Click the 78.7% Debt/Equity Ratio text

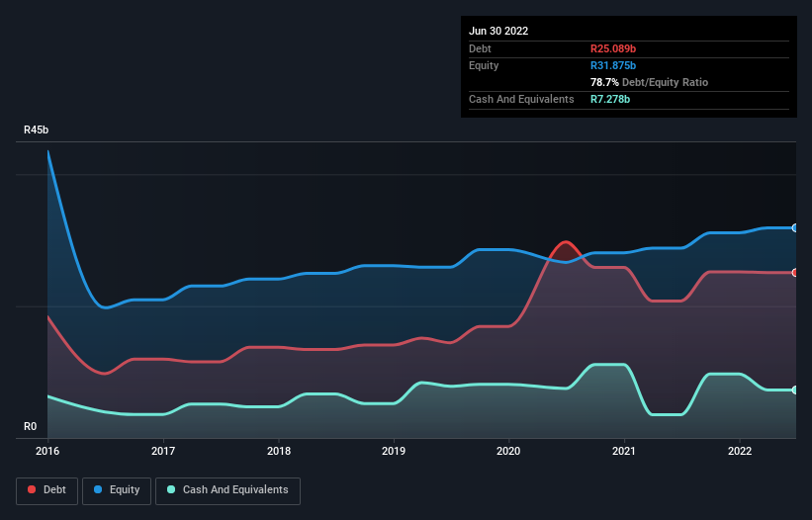point(649,82)
